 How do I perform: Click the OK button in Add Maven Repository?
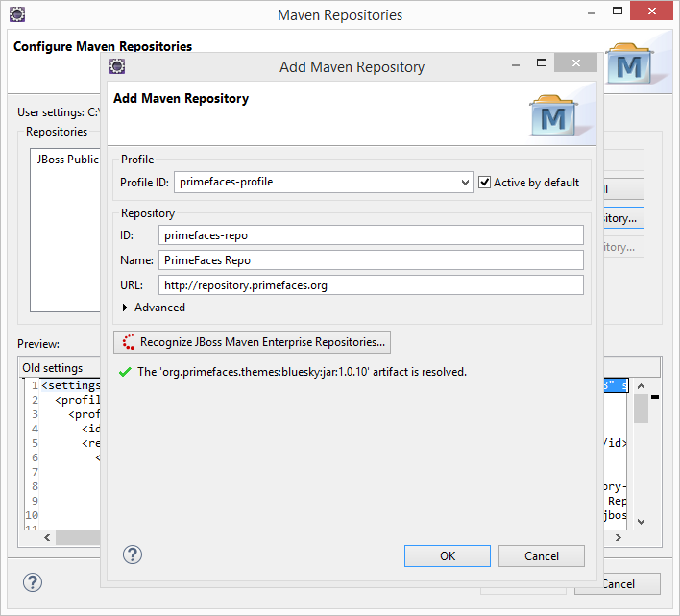[448, 556]
